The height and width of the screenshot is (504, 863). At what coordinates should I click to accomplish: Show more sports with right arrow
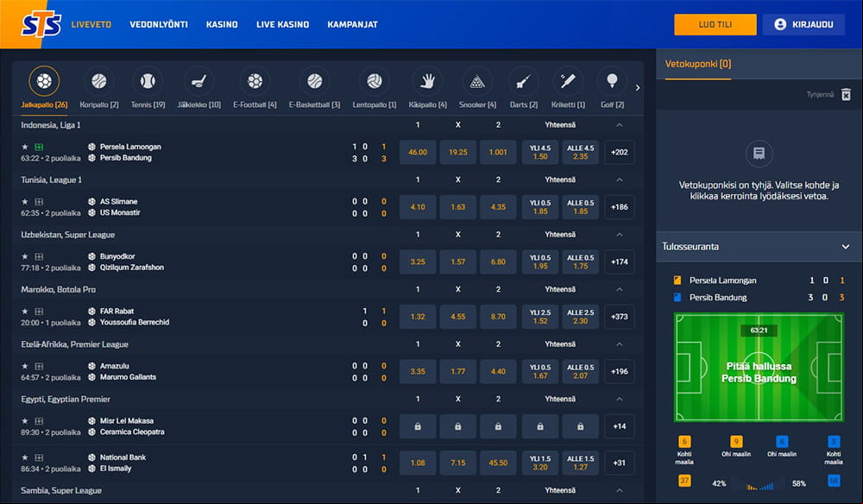(x=638, y=87)
